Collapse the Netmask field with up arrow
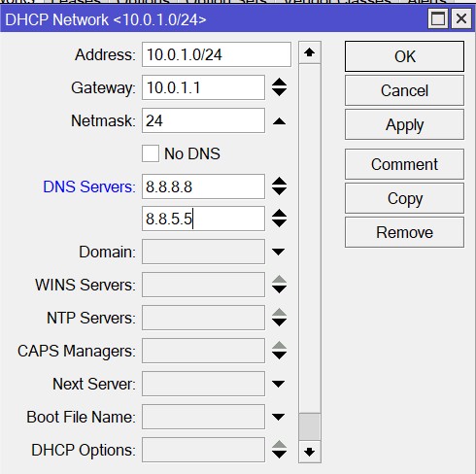476x474 pixels. (x=279, y=121)
